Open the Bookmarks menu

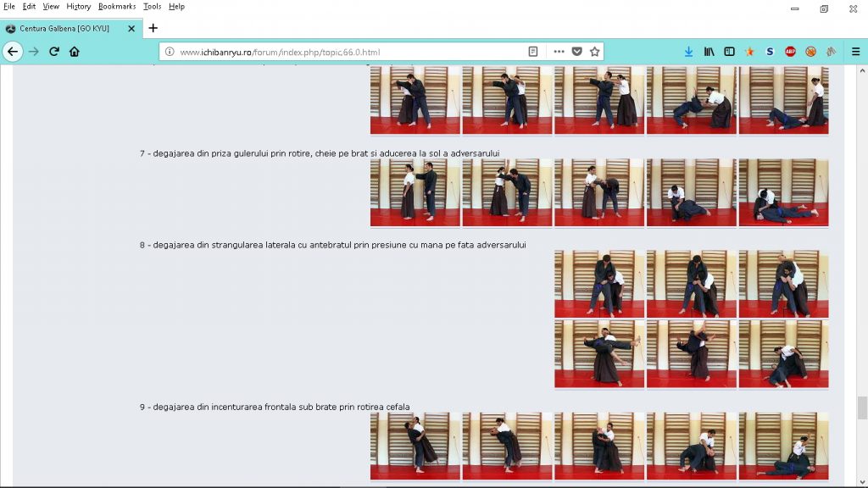pos(117,7)
